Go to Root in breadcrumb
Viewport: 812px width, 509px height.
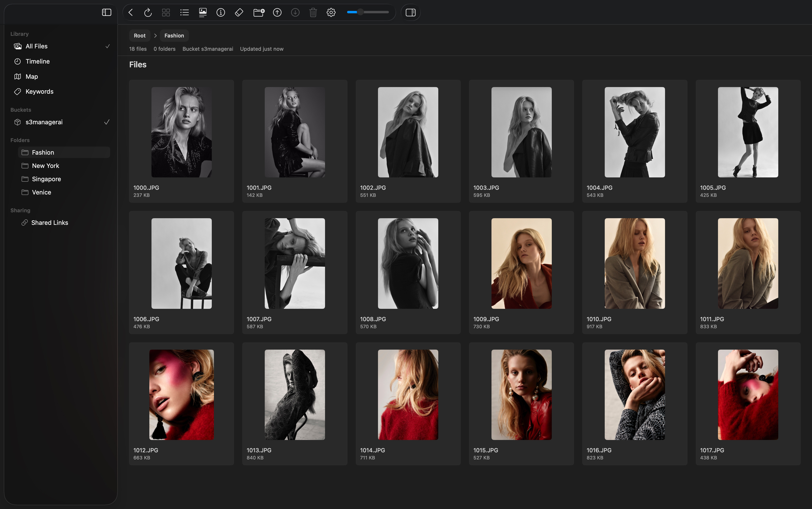click(x=140, y=36)
